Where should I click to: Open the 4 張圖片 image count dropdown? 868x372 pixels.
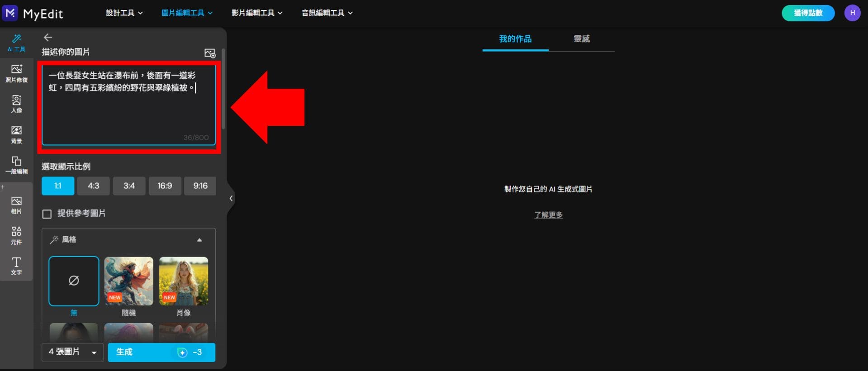(x=72, y=352)
